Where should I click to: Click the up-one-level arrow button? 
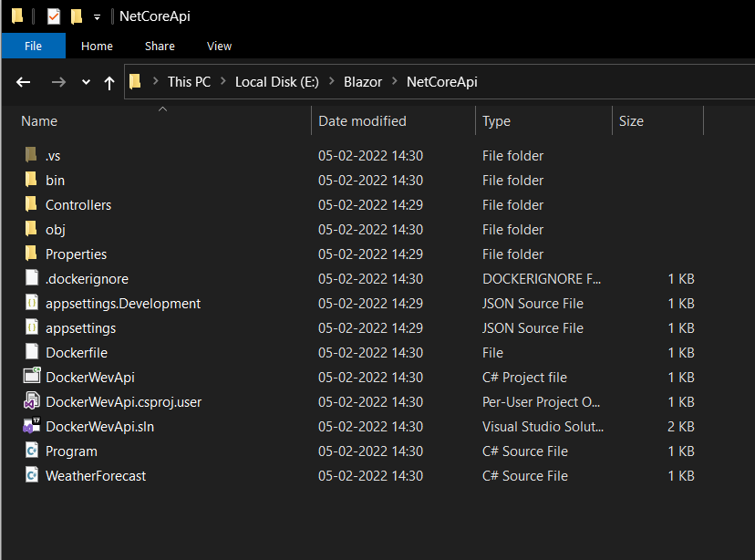[x=109, y=82]
